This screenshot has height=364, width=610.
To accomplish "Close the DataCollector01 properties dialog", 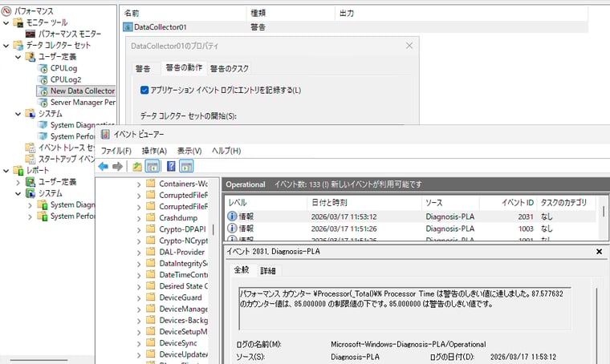I will coord(409,46).
